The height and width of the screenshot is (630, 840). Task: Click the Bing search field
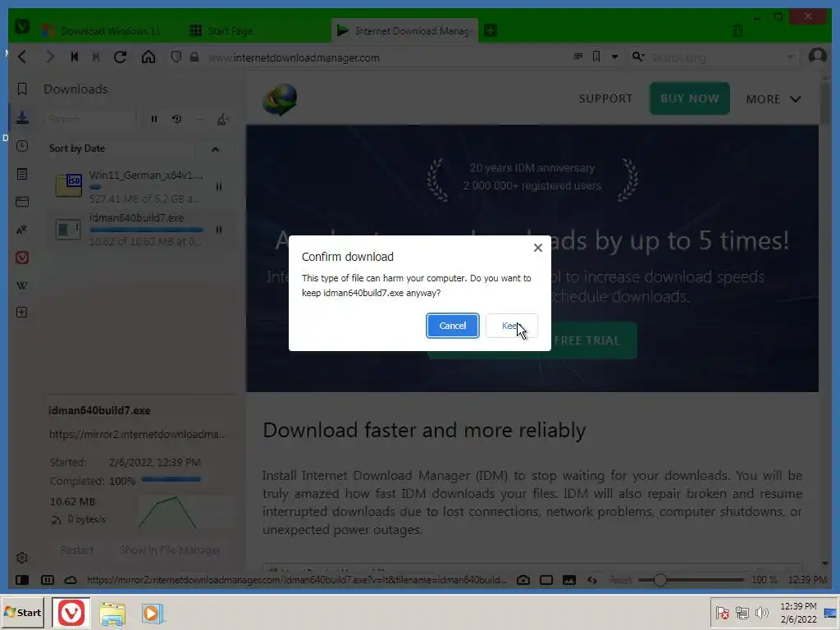715,57
